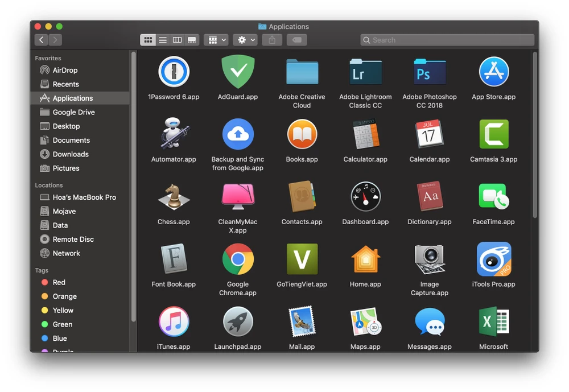Screen dimensions: 569x392
Task: Open the 1Password 6 app icon
Action: coord(174,72)
